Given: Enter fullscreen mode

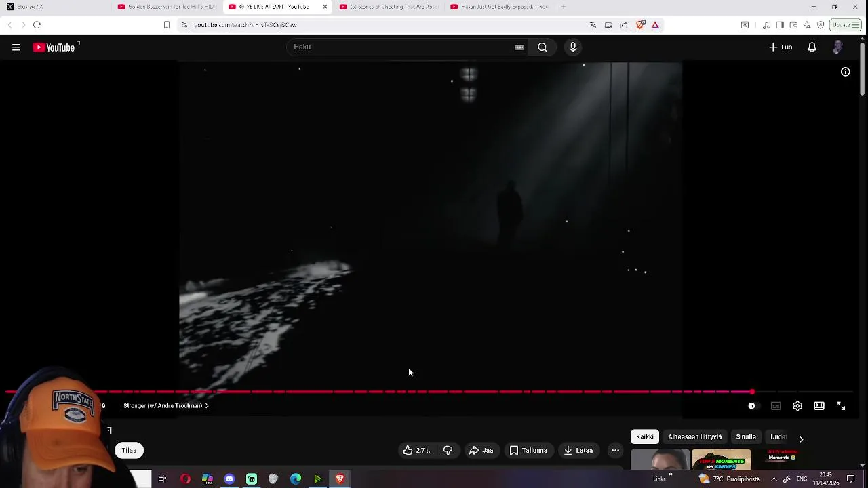Looking at the screenshot, I should click(x=841, y=405).
